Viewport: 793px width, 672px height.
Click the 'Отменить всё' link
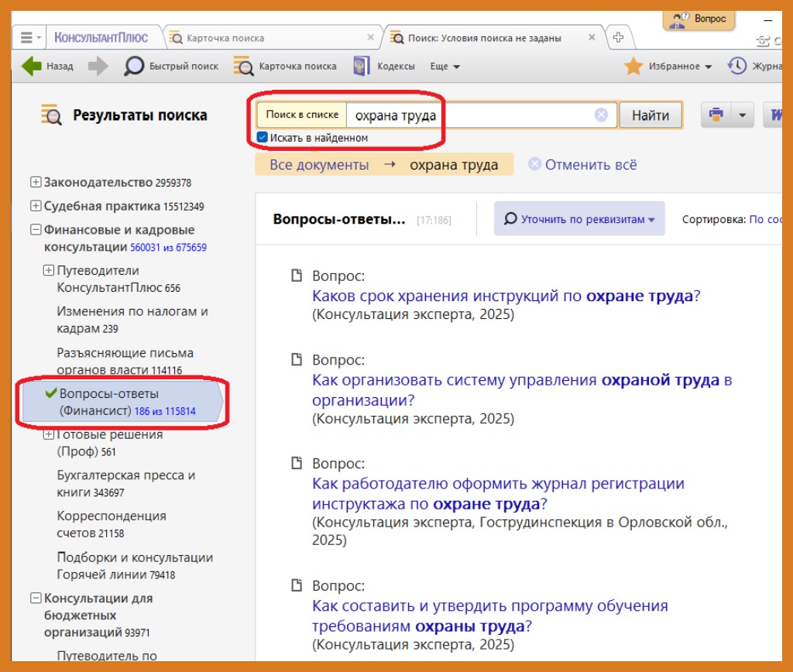point(590,165)
